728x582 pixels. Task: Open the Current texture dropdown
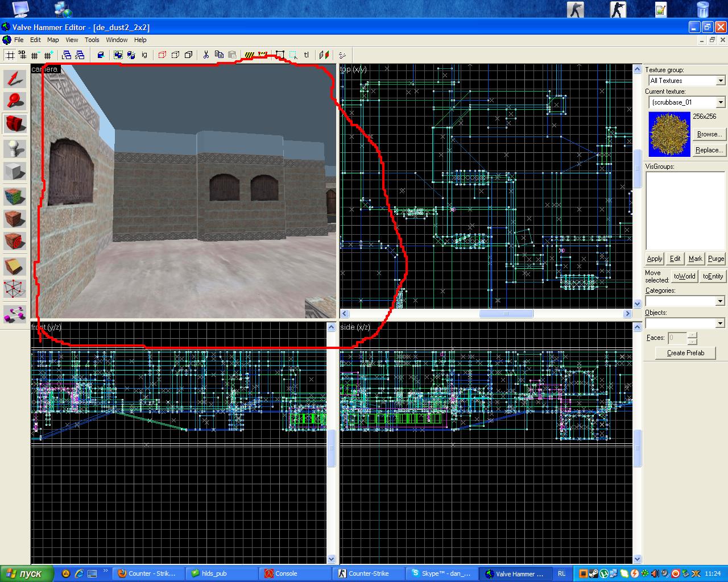[x=721, y=102]
